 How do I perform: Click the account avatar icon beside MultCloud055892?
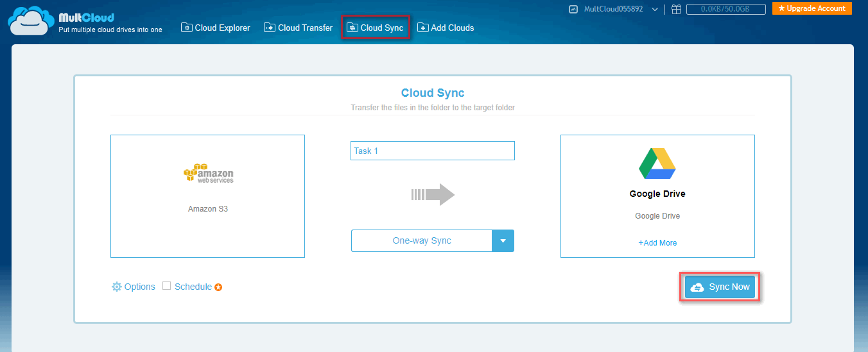573,9
